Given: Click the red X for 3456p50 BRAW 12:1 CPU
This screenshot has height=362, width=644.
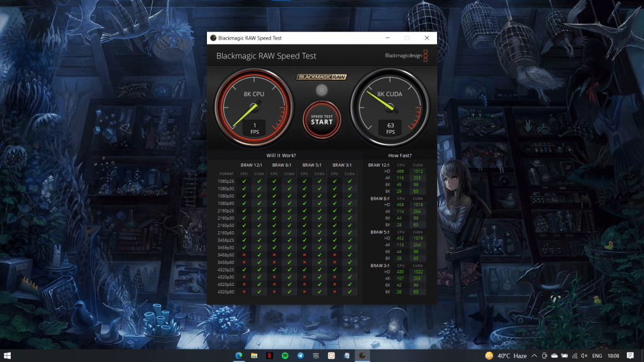Looking at the screenshot, I should pyautogui.click(x=244, y=255).
